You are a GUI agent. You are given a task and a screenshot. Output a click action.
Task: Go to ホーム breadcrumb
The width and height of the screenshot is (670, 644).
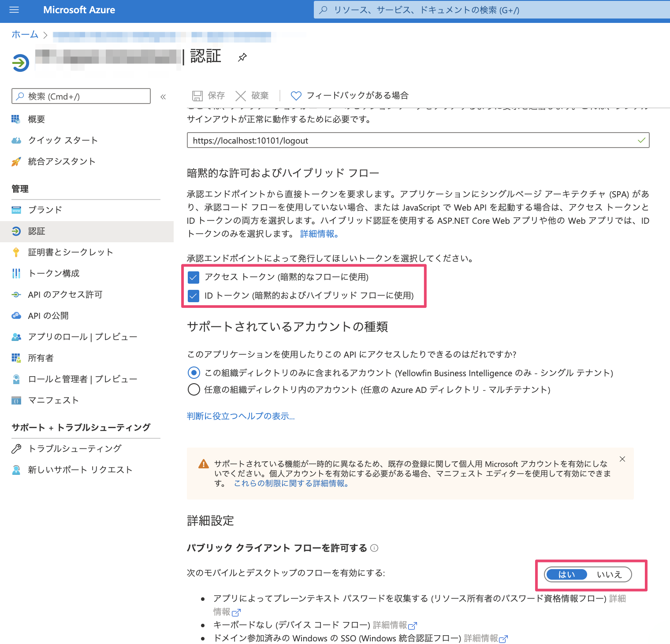[25, 34]
